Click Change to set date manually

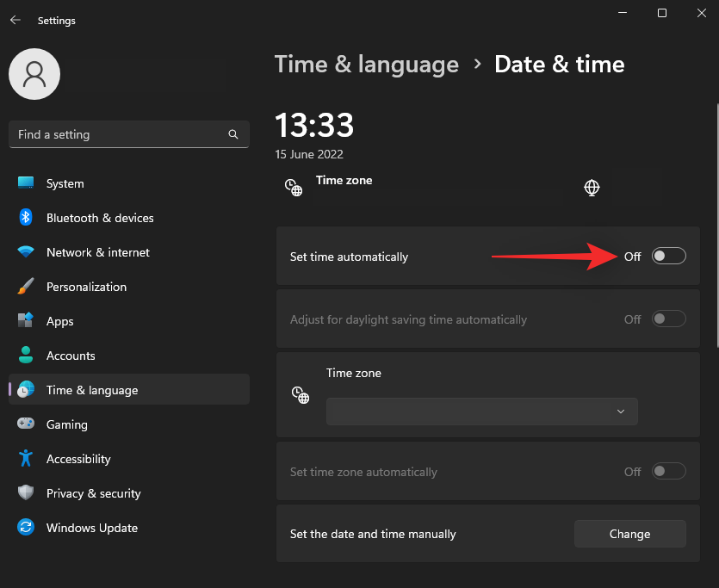tap(629, 534)
